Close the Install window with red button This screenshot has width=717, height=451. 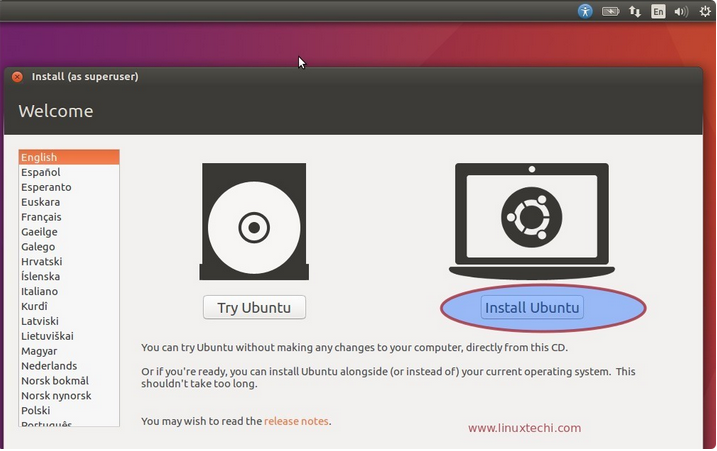[x=17, y=77]
